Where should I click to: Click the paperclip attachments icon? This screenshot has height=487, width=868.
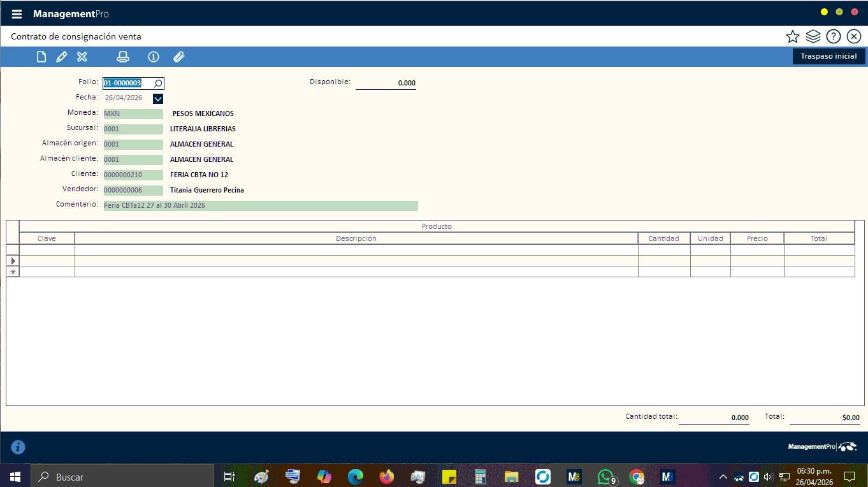(x=179, y=57)
